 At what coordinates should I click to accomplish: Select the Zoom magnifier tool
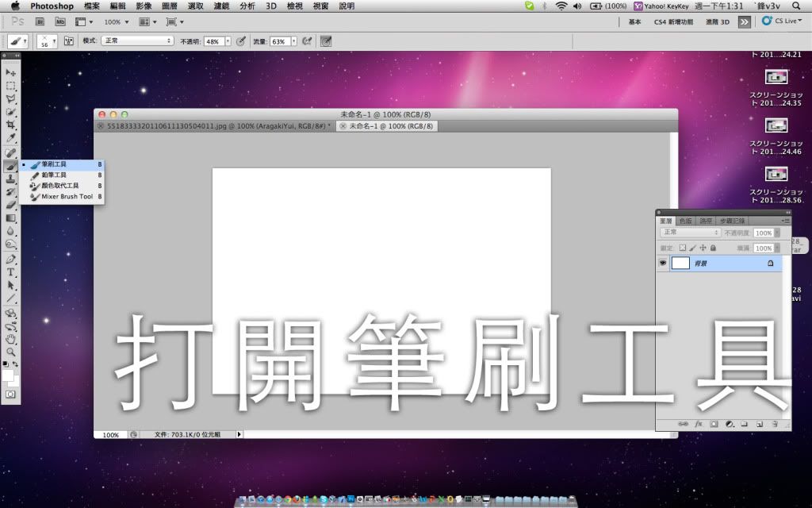point(11,352)
